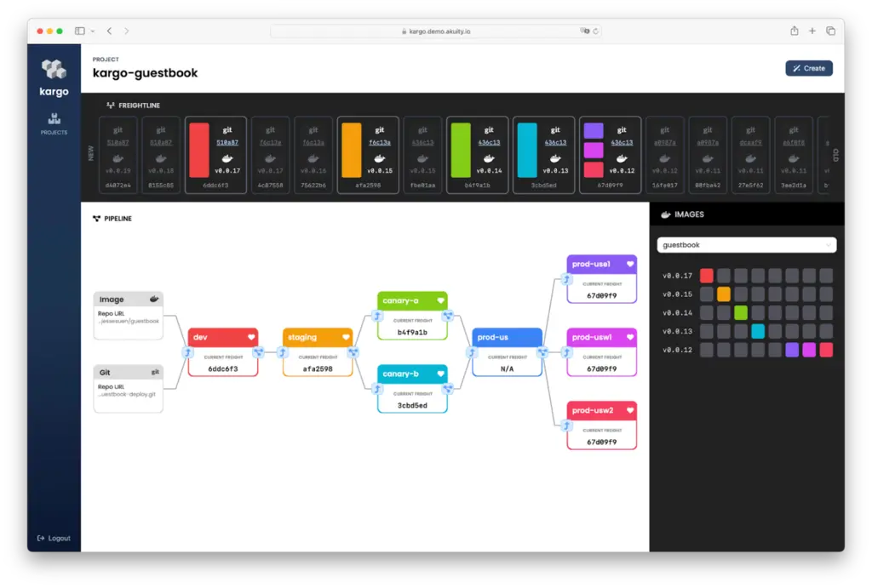Viewport: 872px width, 588px height.
Task: Go back using browser back arrow
Action: [110, 31]
